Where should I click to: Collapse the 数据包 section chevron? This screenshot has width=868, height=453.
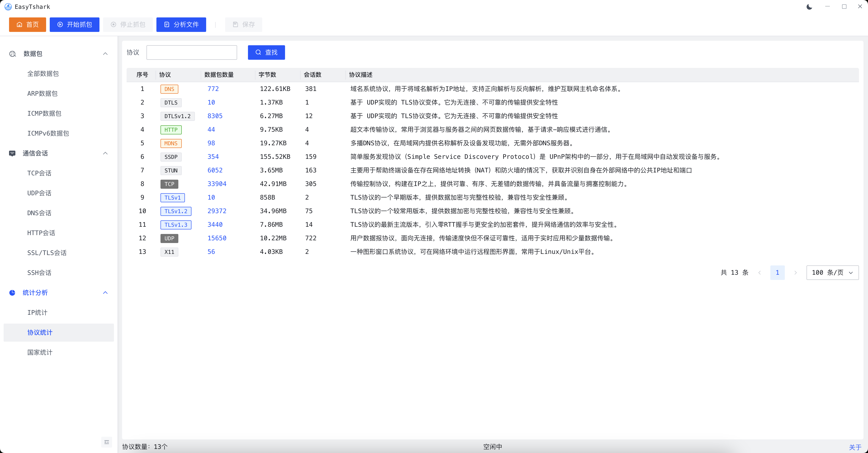click(106, 54)
